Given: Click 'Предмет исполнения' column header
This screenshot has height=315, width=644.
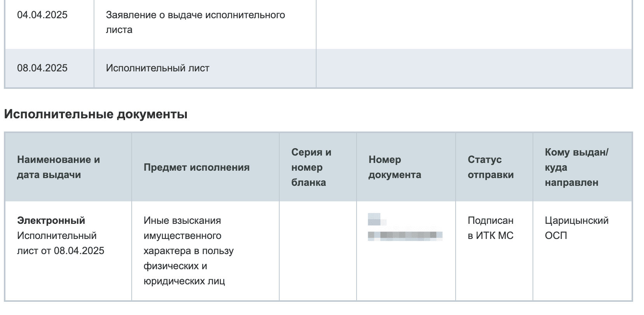Looking at the screenshot, I should [196, 168].
